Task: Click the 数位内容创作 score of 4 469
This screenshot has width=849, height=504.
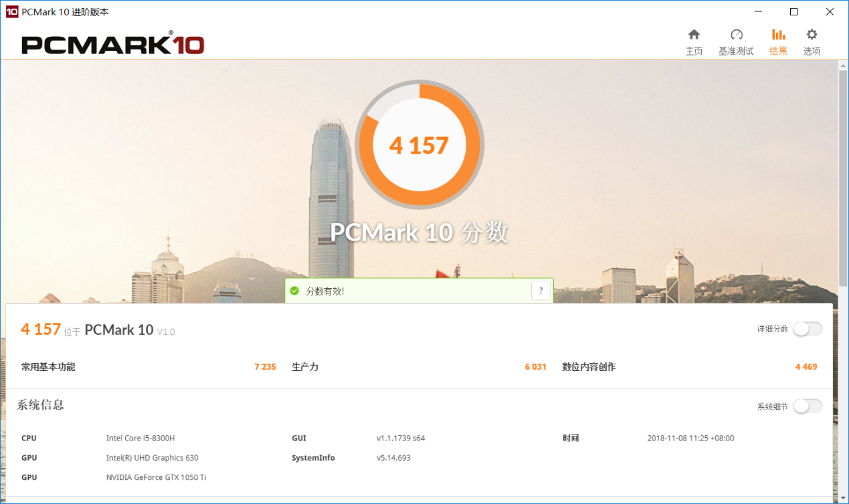Action: pos(806,367)
